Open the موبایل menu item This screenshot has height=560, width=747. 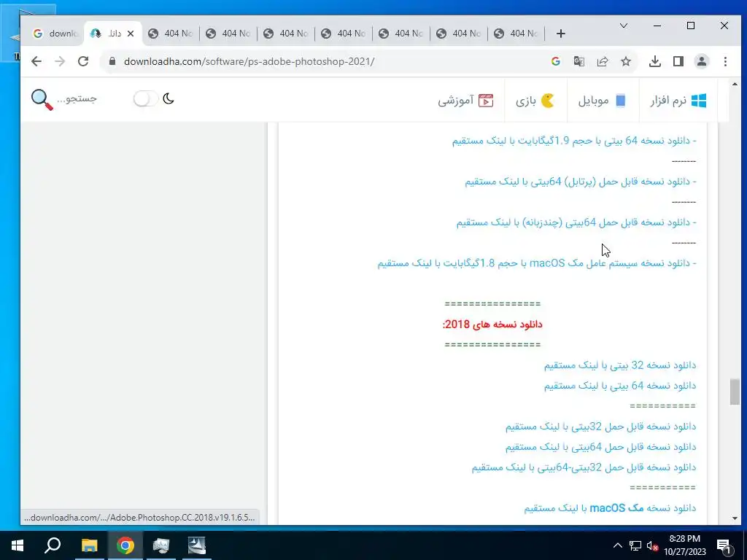[602, 101]
